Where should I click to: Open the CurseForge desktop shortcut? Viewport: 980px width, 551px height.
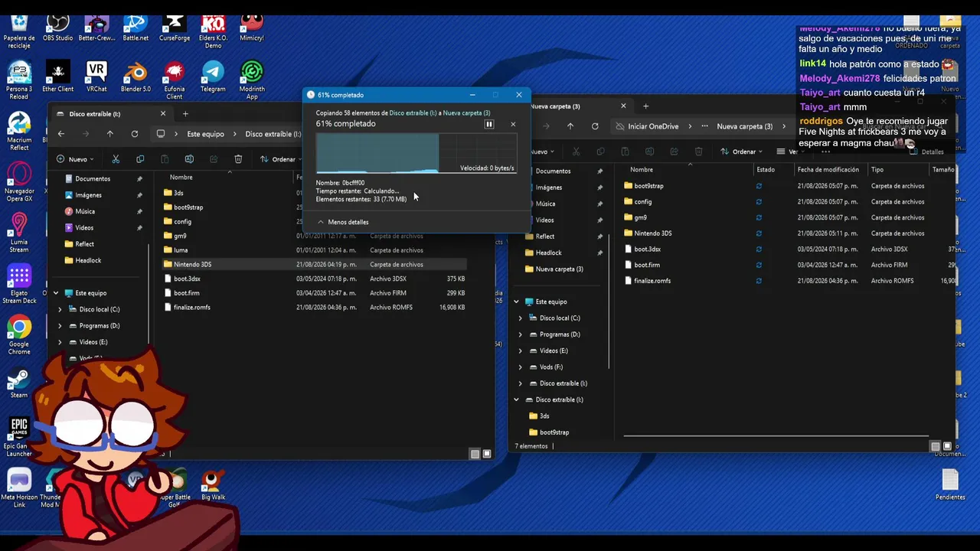pos(175,28)
